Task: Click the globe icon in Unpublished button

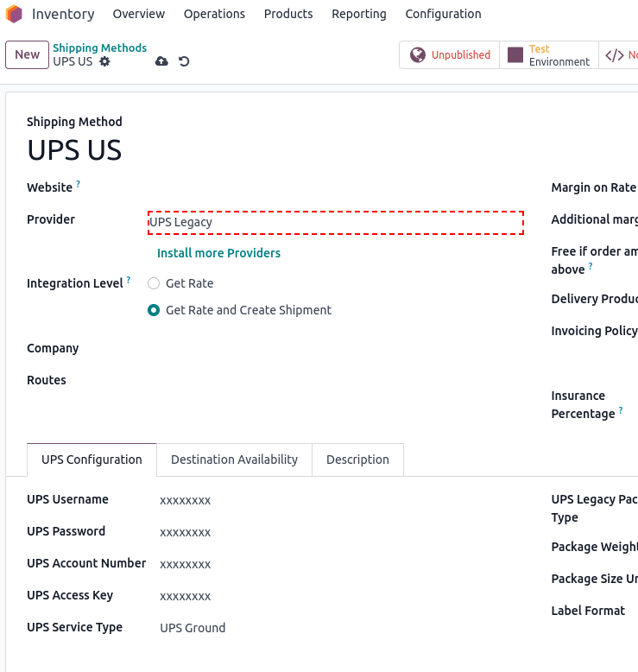Action: click(418, 55)
